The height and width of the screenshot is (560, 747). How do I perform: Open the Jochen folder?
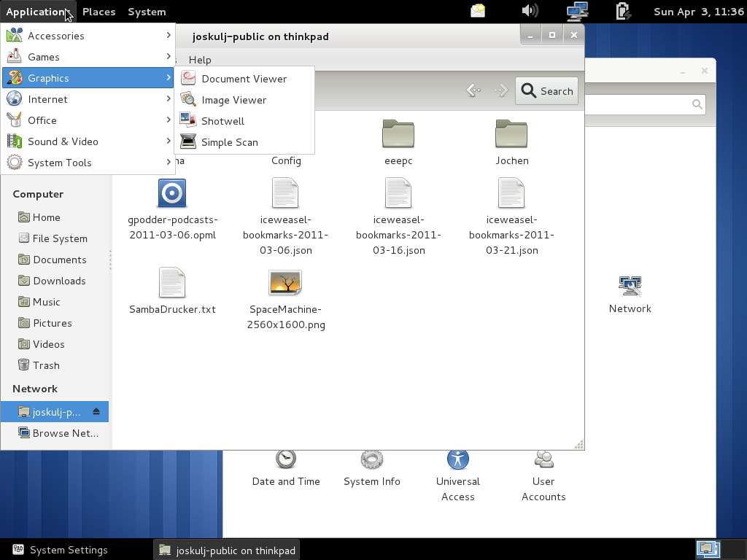(511, 134)
